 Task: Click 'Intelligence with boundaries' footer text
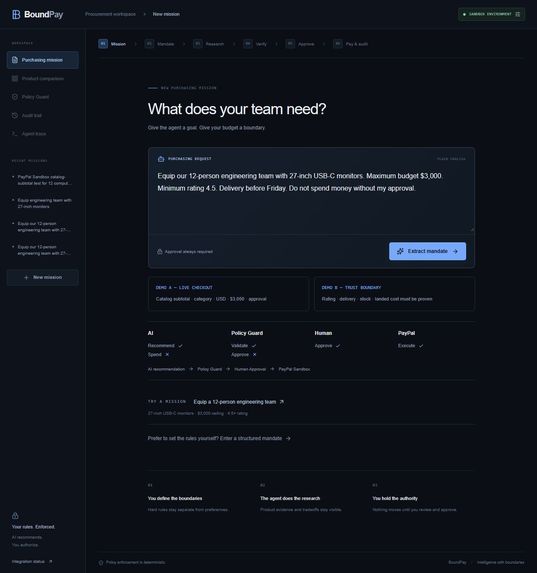[500, 562]
